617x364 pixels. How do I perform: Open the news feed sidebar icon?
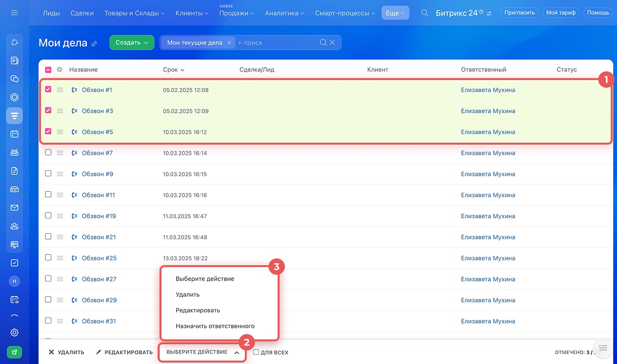pyautogui.click(x=14, y=61)
